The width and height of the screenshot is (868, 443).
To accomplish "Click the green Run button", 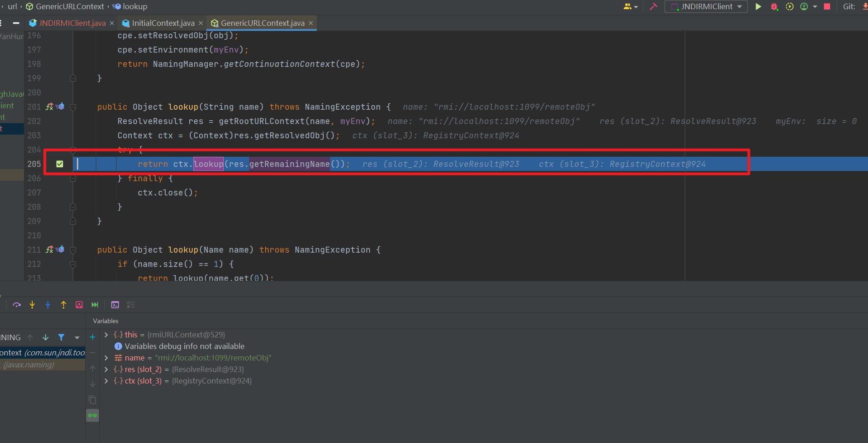I will point(758,6).
